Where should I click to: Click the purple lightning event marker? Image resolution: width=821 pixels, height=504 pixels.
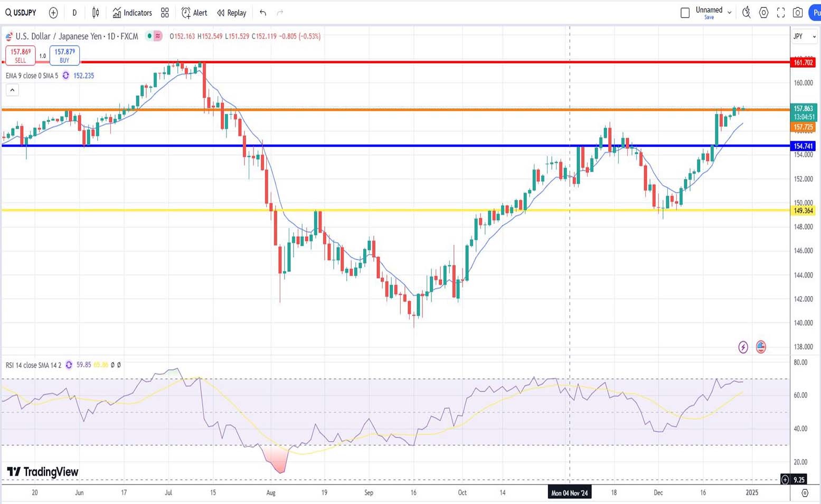click(743, 347)
